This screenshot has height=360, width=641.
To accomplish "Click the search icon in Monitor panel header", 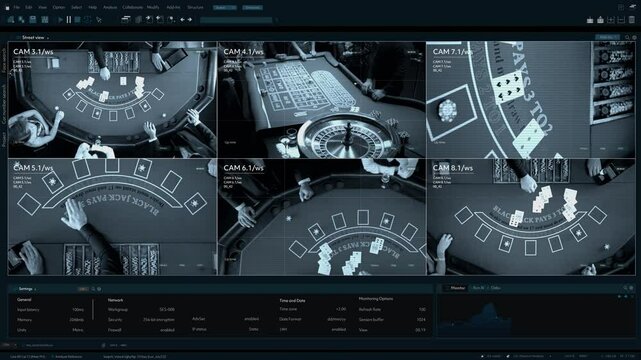I will pyautogui.click(x=625, y=288).
